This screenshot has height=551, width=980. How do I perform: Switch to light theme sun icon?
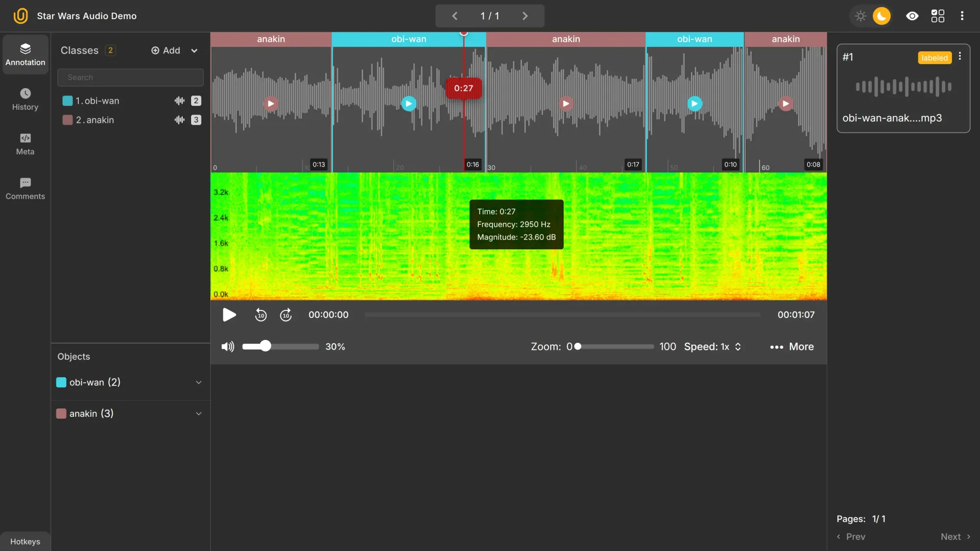click(x=860, y=16)
